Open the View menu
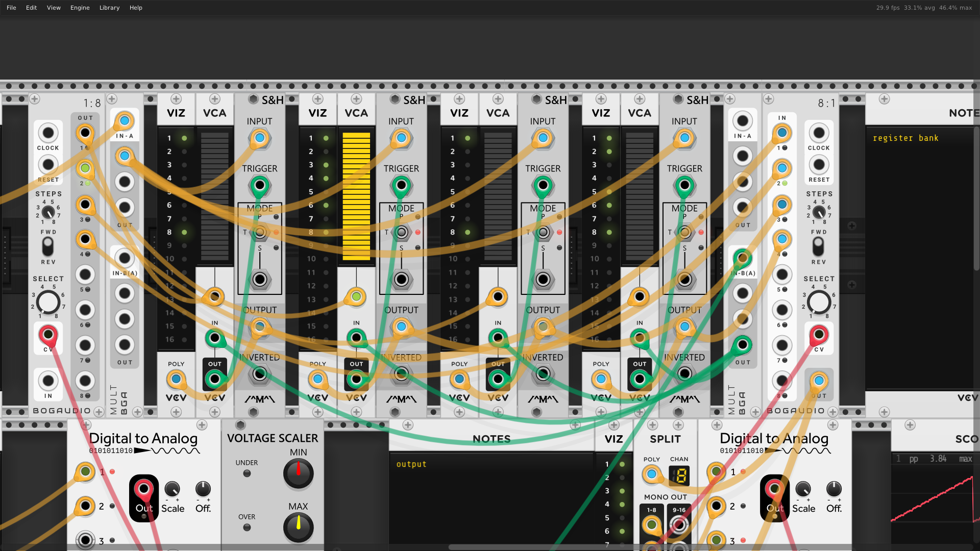 [54, 8]
